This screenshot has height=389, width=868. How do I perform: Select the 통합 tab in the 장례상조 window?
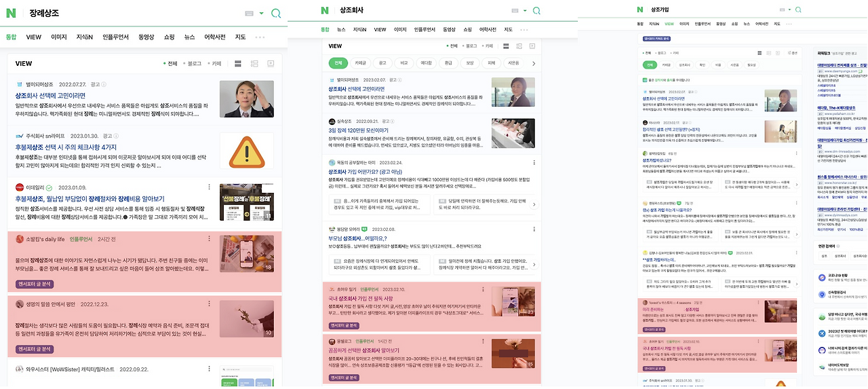(x=12, y=37)
